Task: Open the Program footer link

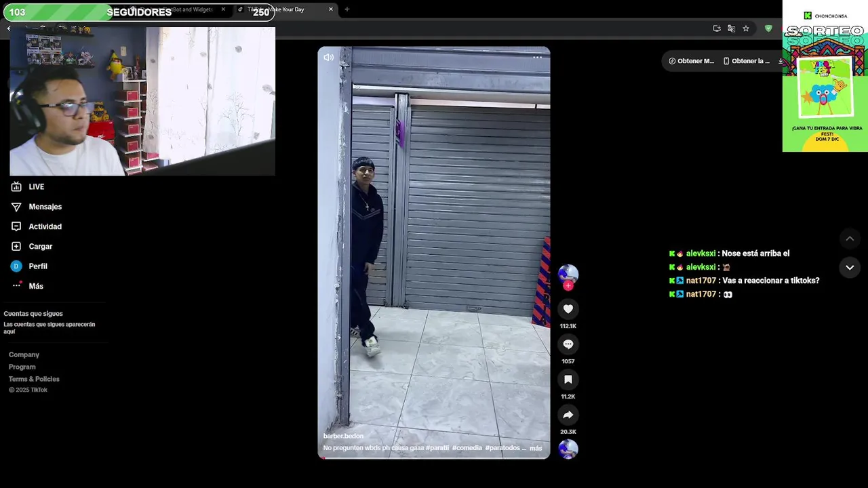Action: point(22,367)
